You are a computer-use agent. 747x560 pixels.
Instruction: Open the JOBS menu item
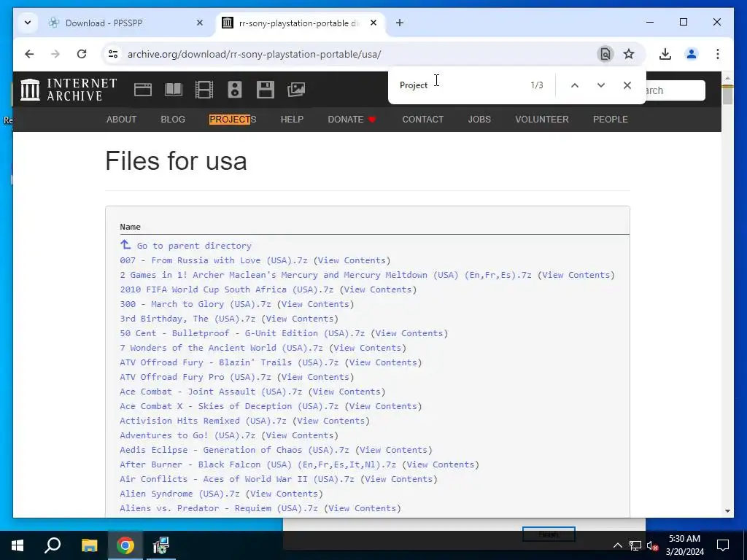(x=479, y=120)
